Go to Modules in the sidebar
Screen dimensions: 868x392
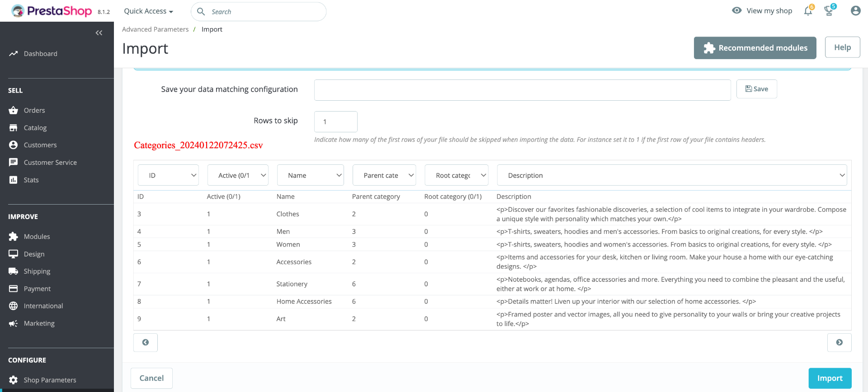point(37,237)
